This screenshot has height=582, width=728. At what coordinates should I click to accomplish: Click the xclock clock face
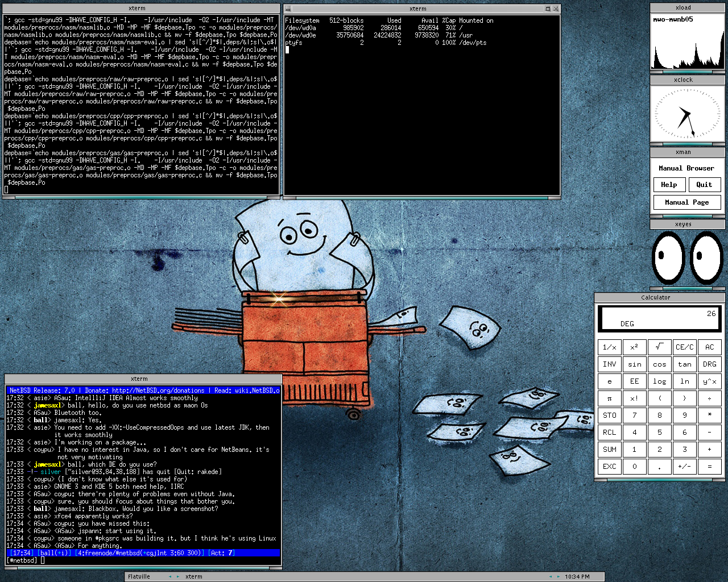pyautogui.click(x=687, y=114)
